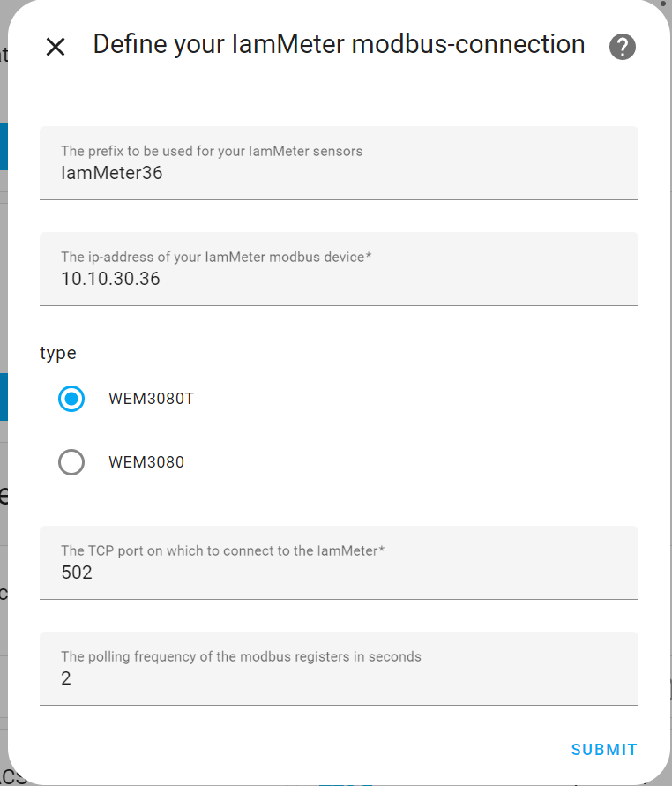Click the 'The polling frequency' label text
Viewport: 672px width, 786px height.
(241, 656)
